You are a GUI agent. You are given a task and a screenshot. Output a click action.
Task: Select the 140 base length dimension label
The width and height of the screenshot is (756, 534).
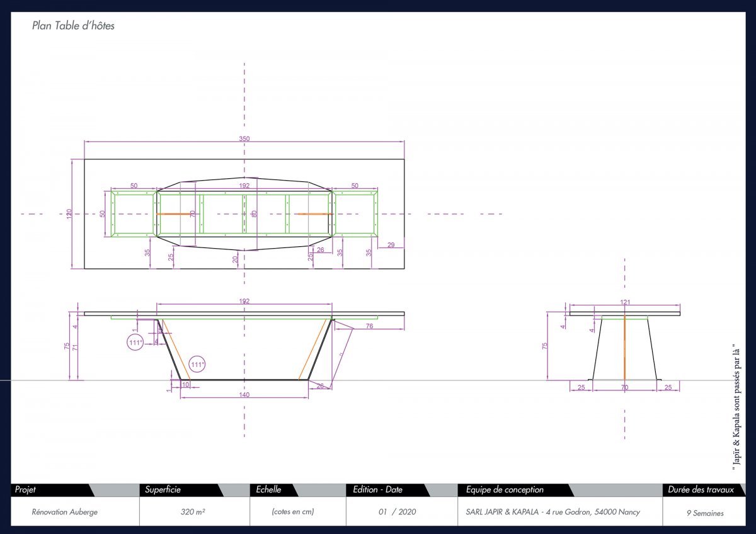pos(244,395)
